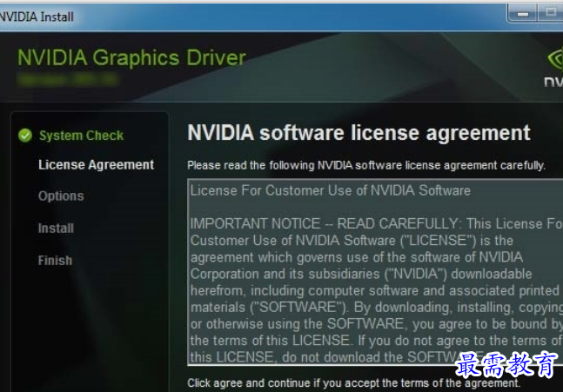Select the License Agreement step
This screenshot has height=392, width=563.
click(x=97, y=164)
